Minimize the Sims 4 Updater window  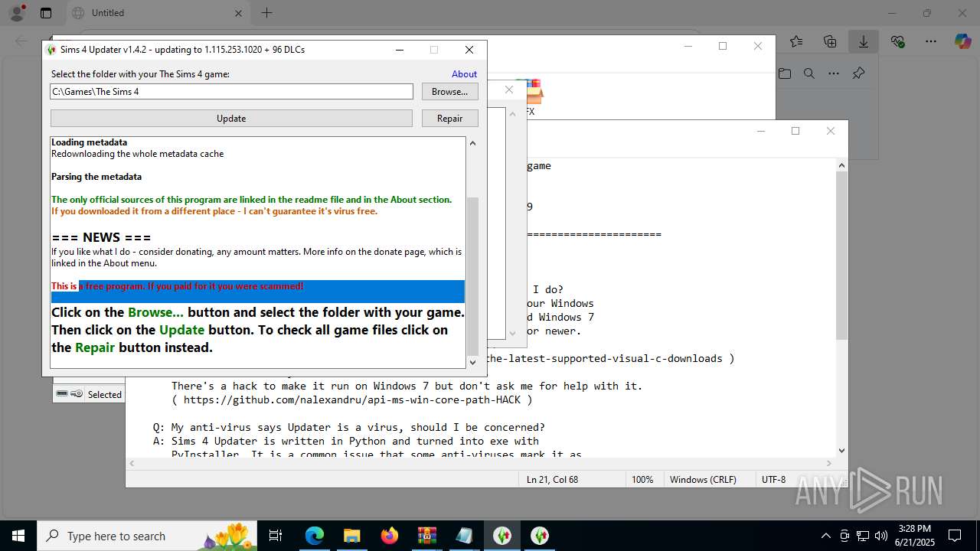(x=400, y=50)
